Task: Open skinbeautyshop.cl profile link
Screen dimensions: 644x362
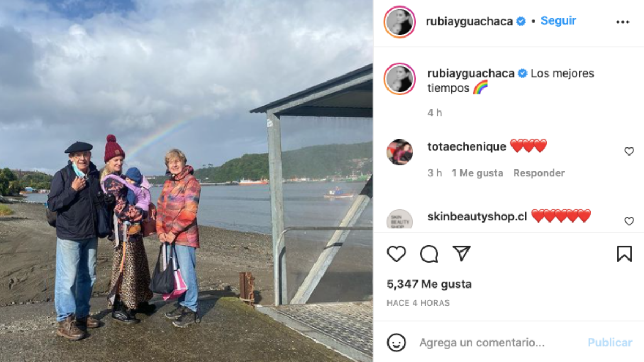Action: [x=477, y=216]
